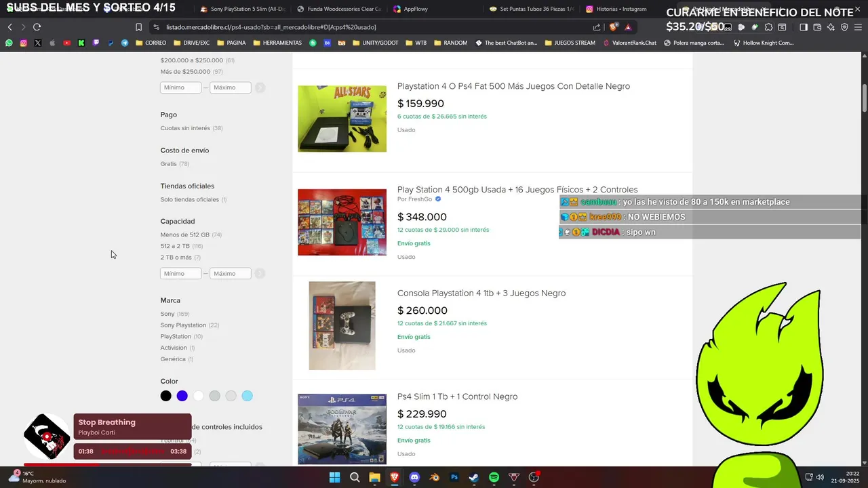Filter Solo tiendas oficiales
Image resolution: width=868 pixels, height=488 pixels.
(x=193, y=199)
